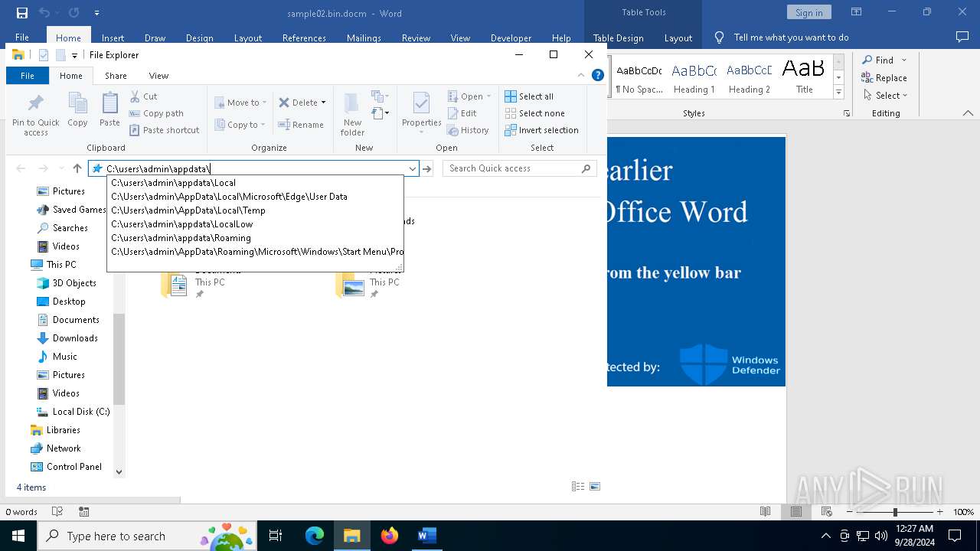This screenshot has height=551, width=980.
Task: Click Word Web Layout status icon
Action: 827,512
